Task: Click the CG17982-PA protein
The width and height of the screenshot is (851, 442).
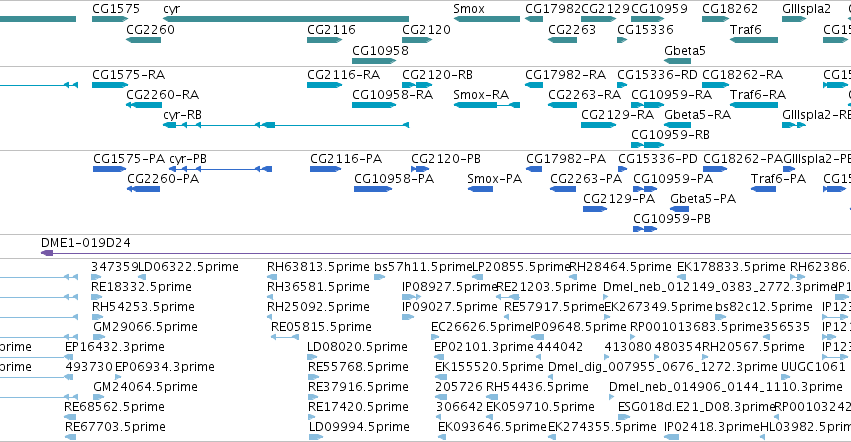Action: (x=534, y=169)
